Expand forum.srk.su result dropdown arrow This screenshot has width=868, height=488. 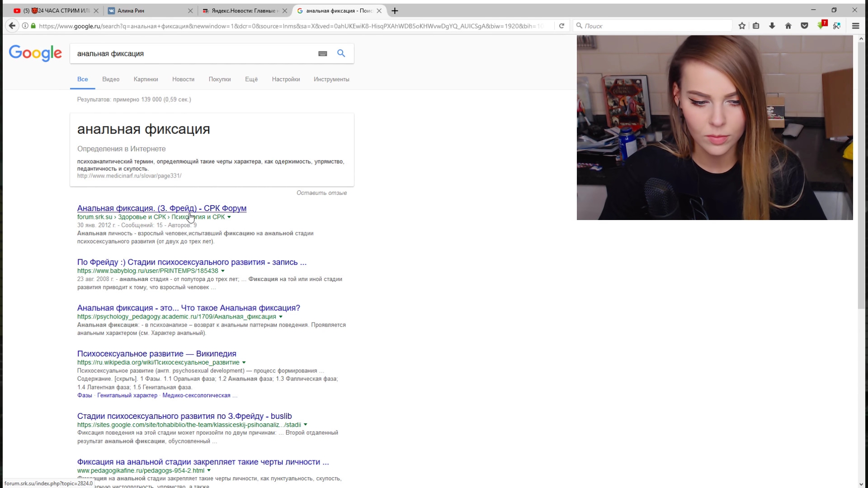click(229, 217)
